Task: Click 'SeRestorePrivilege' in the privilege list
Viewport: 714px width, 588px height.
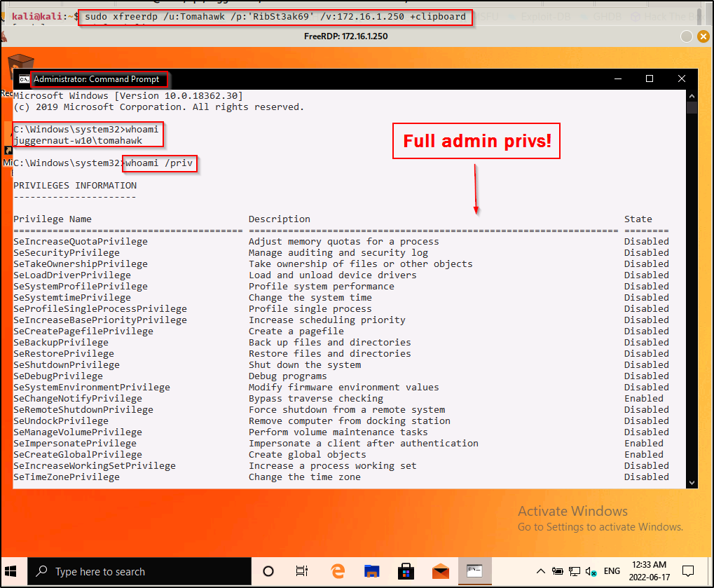Action: pyautogui.click(x=64, y=354)
